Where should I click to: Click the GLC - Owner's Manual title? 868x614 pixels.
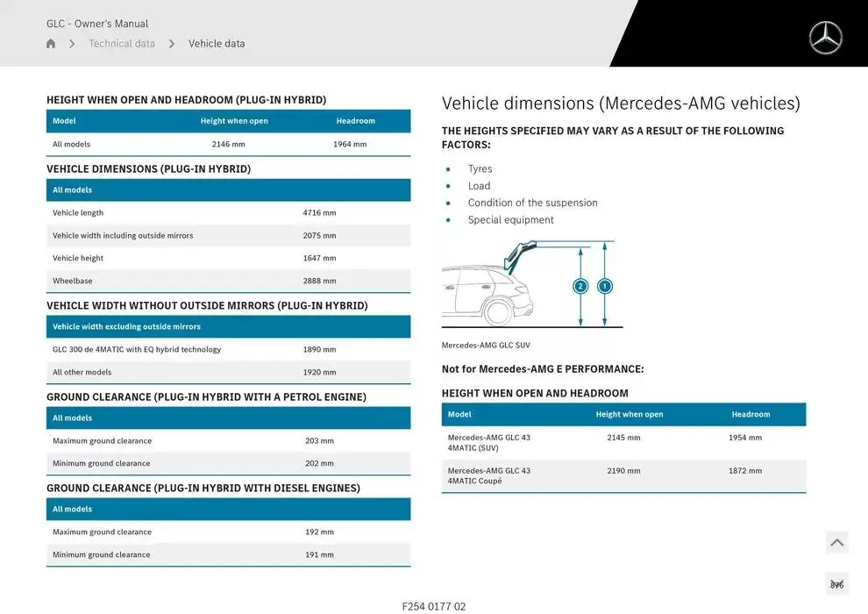coord(97,24)
